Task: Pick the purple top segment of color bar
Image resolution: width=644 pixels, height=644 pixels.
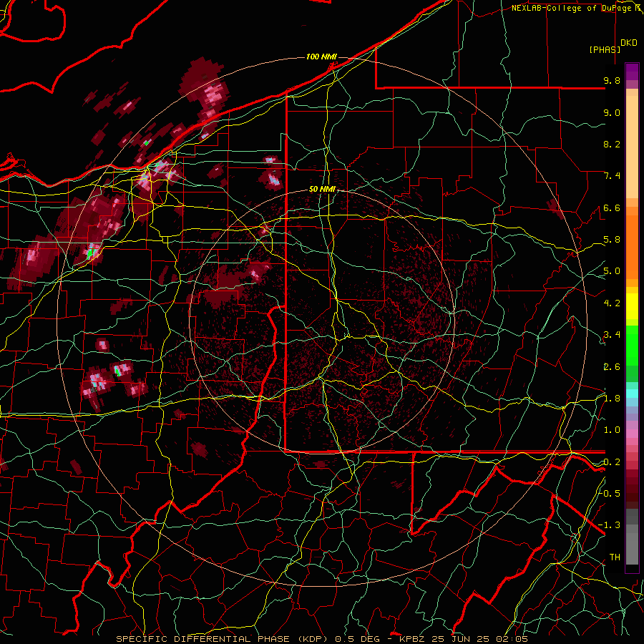Action: click(632, 72)
